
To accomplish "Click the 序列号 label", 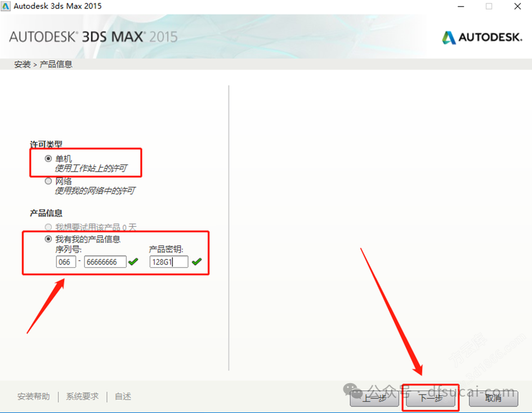I will click(x=69, y=250).
